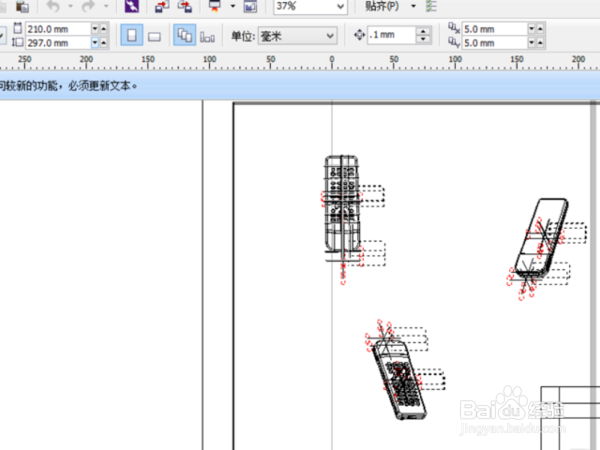This screenshot has width=600, height=450.
Task: Select the upright remote control front view drawing
Action: [342, 208]
